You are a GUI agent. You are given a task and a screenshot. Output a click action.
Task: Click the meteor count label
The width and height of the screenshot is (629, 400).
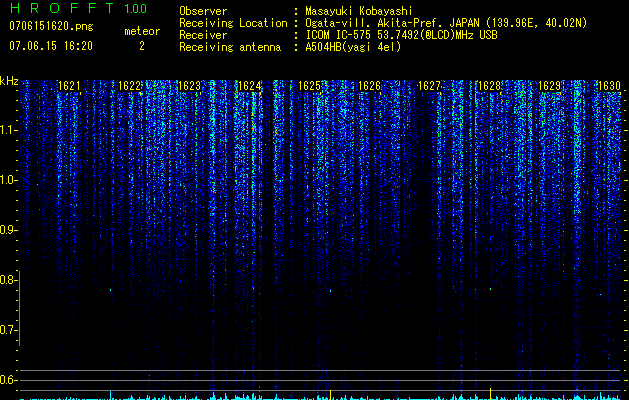point(142,31)
